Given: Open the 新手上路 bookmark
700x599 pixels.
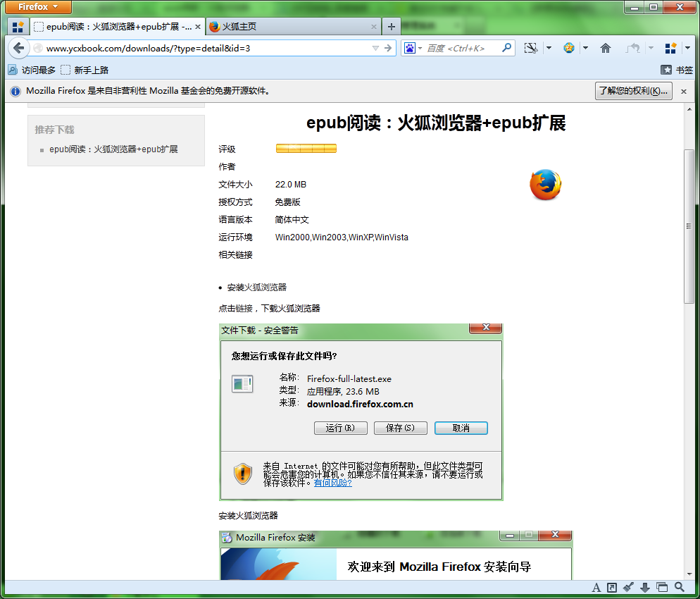Looking at the screenshot, I should tap(85, 70).
